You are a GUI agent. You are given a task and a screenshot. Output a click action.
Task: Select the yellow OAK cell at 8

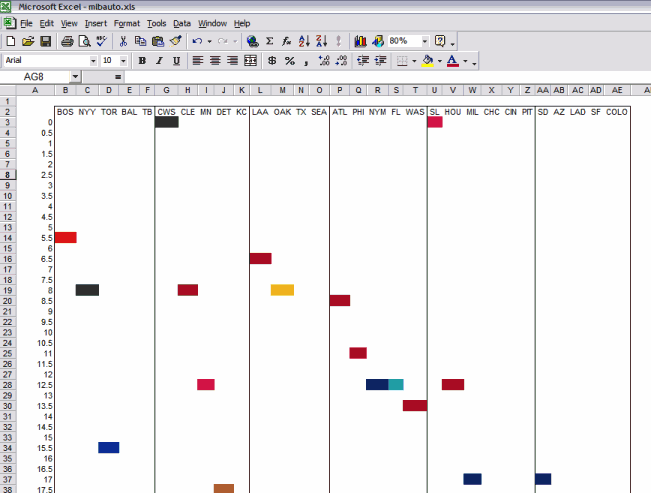pos(282,290)
